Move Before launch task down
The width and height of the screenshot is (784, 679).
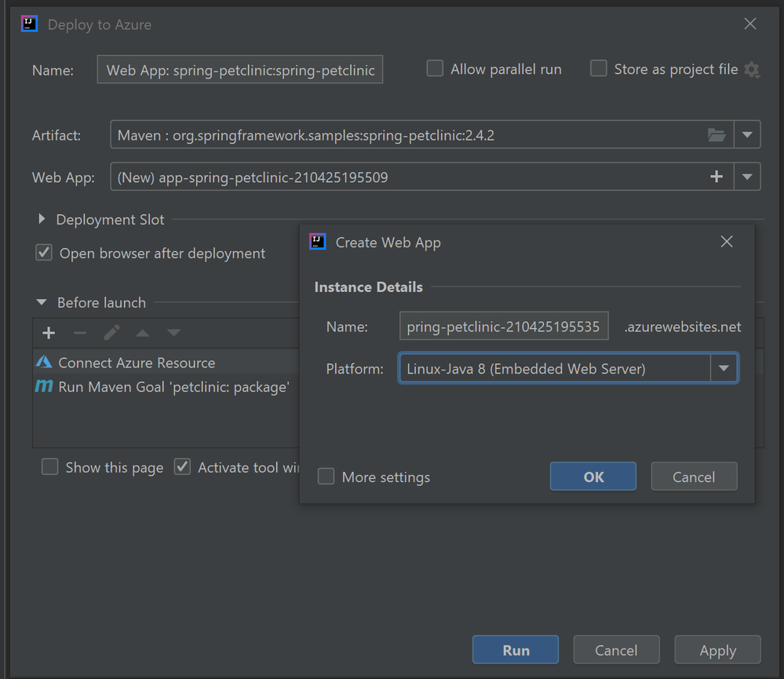click(x=173, y=333)
